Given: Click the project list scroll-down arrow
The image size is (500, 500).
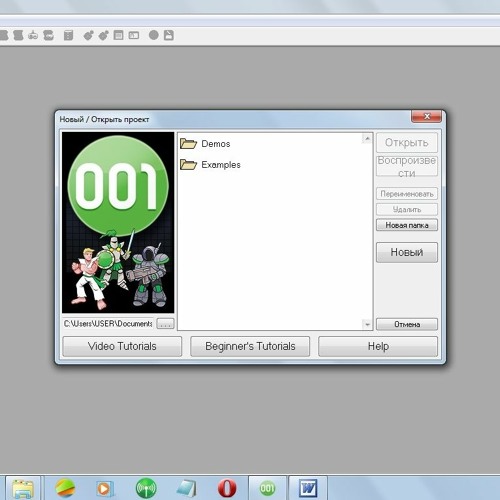Looking at the screenshot, I should 367,324.
